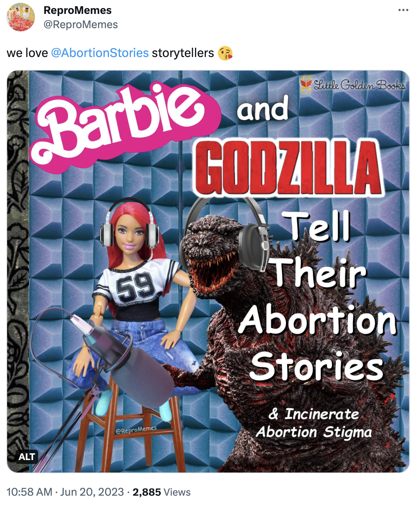Open the tweet timestamp 10:58 AM link
The width and height of the screenshot is (420, 506).
click(29, 492)
